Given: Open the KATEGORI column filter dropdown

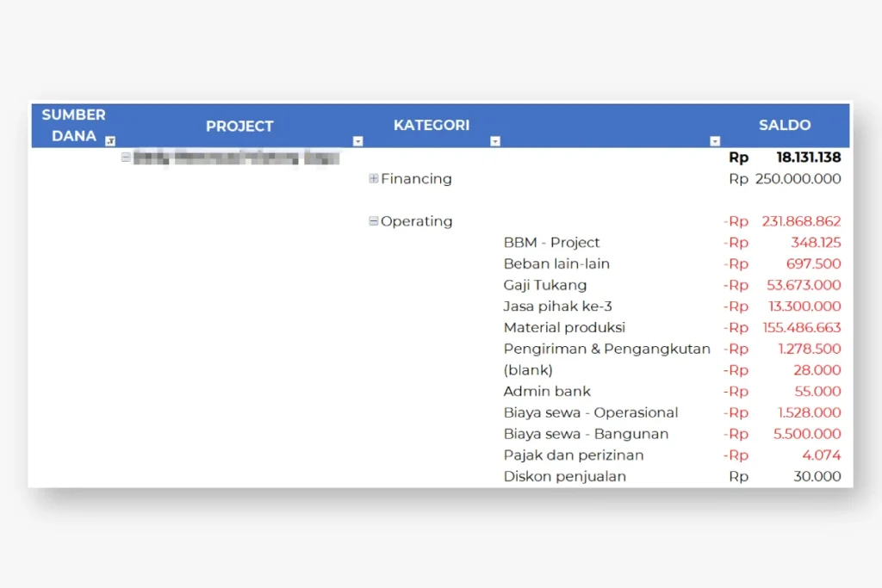Looking at the screenshot, I should pos(494,141).
